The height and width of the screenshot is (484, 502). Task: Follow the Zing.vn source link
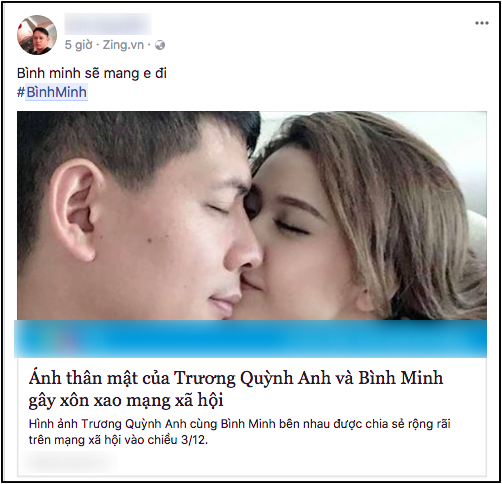123,45
